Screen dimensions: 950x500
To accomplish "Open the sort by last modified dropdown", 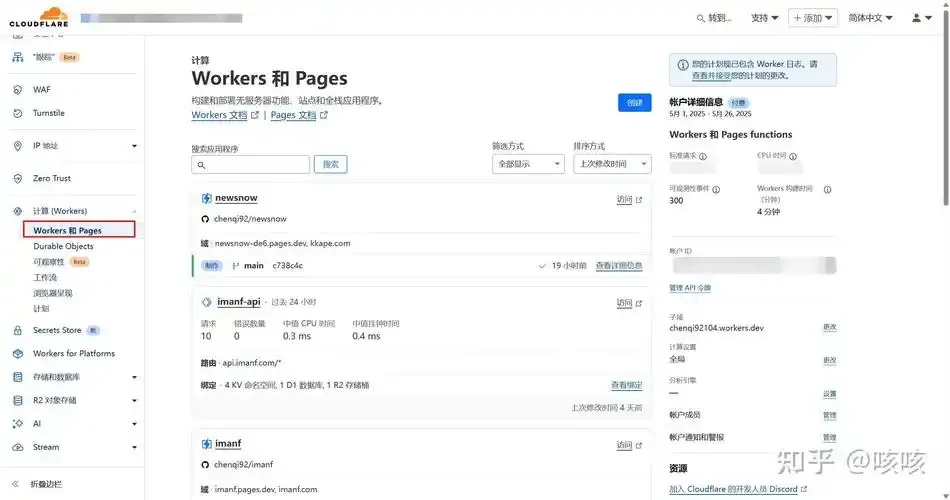I will click(x=613, y=164).
